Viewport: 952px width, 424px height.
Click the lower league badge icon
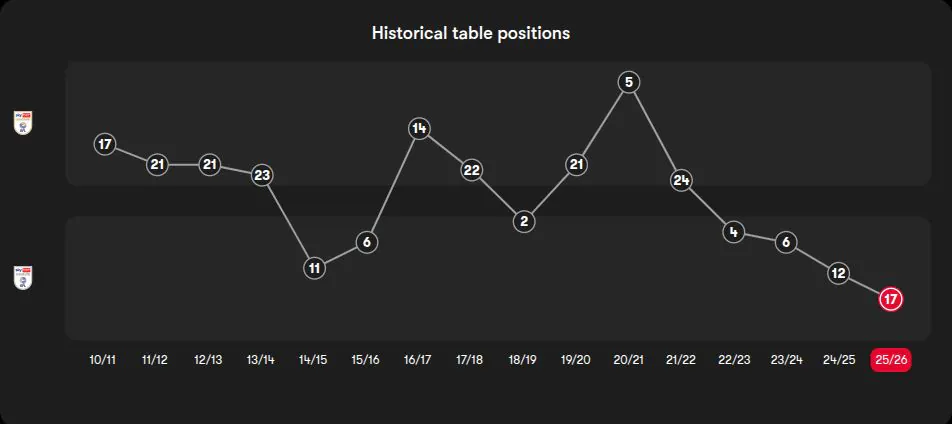coord(23,277)
